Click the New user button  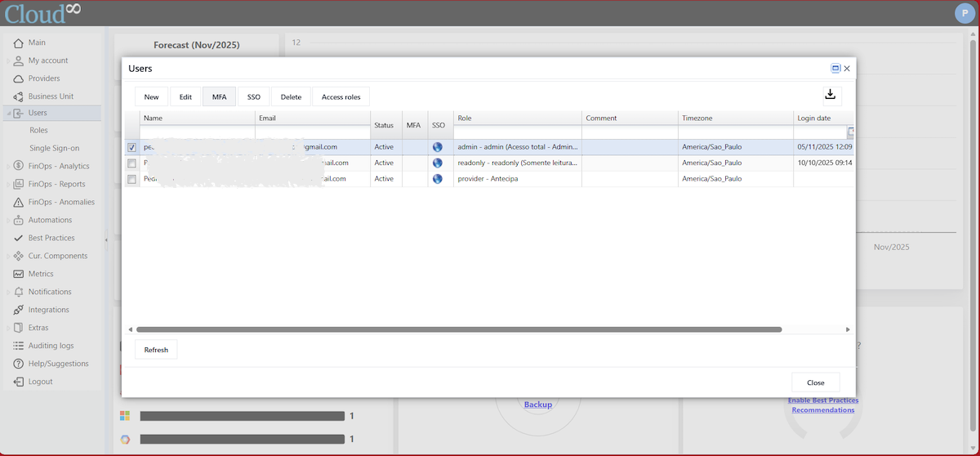151,96
